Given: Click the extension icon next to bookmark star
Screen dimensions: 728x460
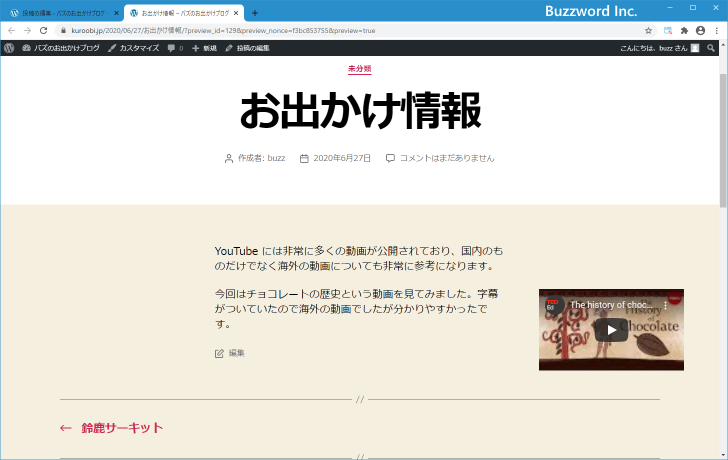Looking at the screenshot, I should pyautogui.click(x=668, y=31).
